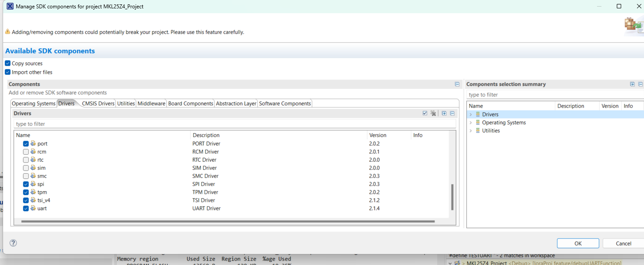644x265 pixels.
Task: Enable the sim driver checkbox
Action: (26, 168)
